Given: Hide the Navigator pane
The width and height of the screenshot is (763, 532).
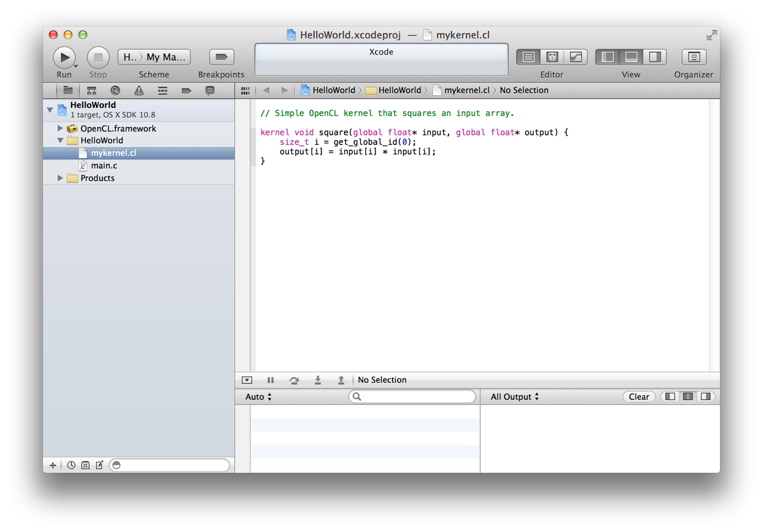Looking at the screenshot, I should click(x=608, y=57).
